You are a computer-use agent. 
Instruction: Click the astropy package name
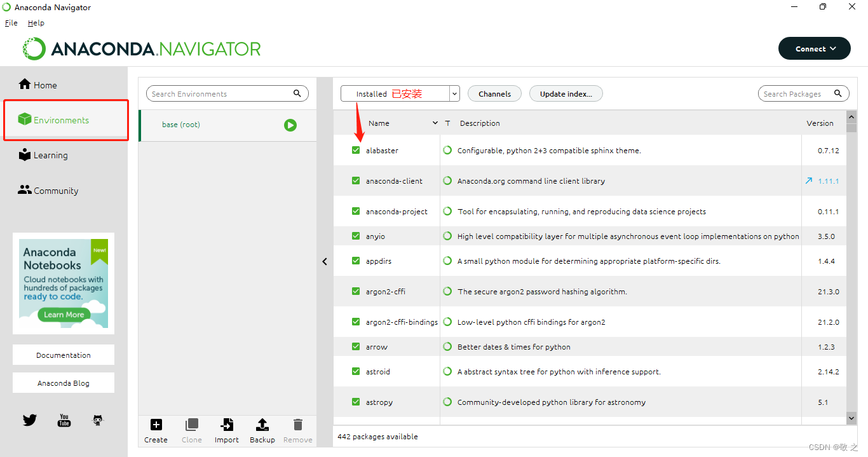click(379, 402)
